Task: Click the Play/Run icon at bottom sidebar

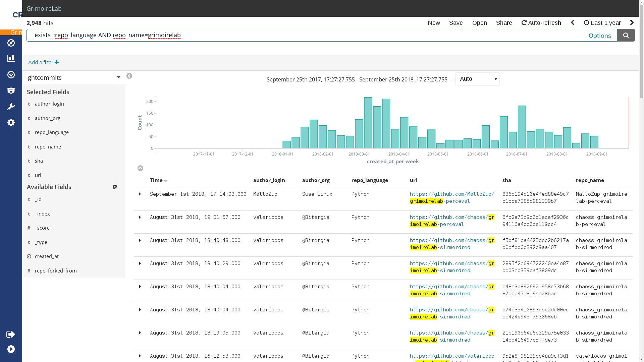Action: click(11, 349)
